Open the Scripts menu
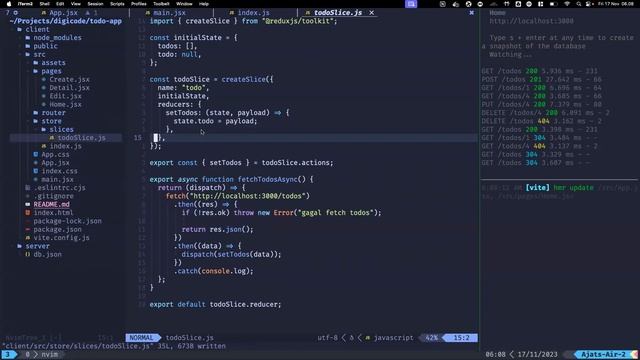 pos(117,4)
